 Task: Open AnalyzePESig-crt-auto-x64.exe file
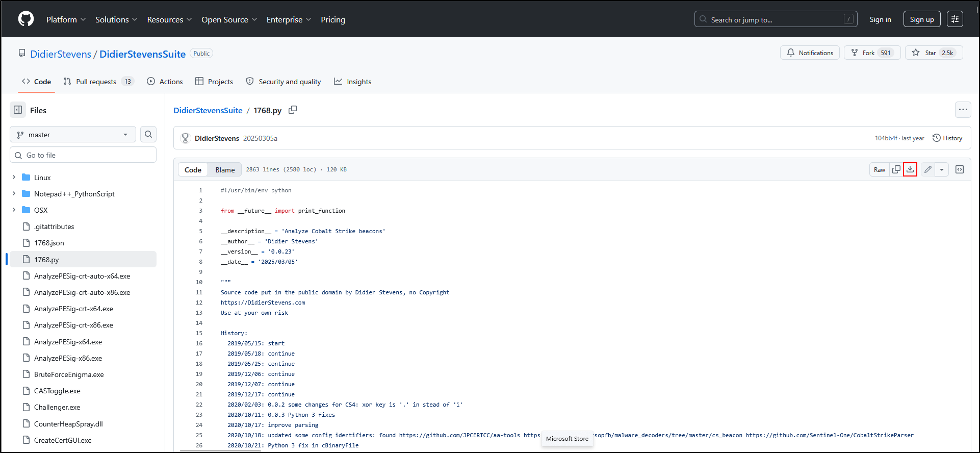tap(83, 276)
